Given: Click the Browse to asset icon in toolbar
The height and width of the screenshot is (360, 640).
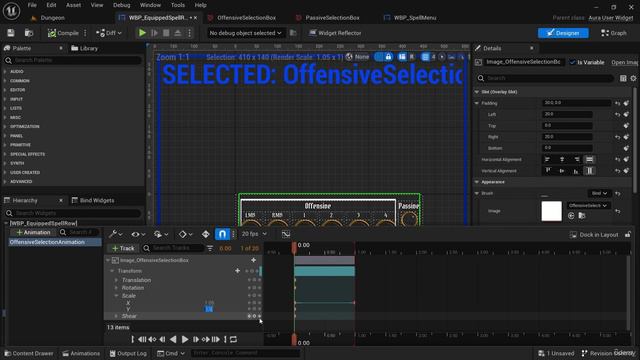Looking at the screenshot, I should (29, 33).
